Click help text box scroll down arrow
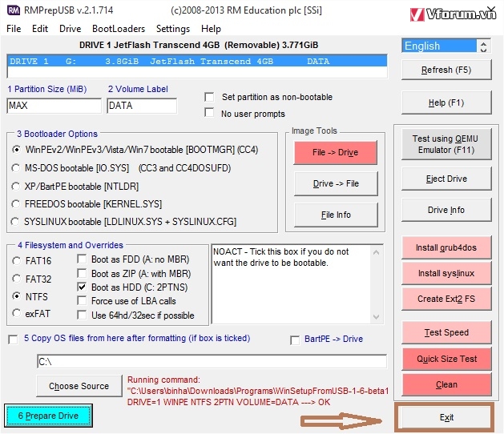Image resolution: width=504 pixels, height=434 pixels. click(x=376, y=317)
